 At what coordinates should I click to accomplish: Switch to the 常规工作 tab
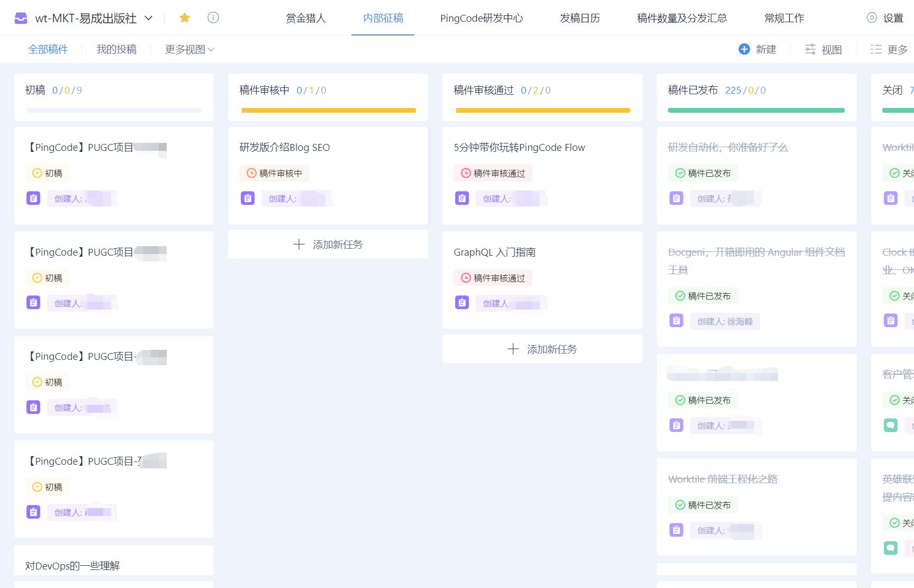click(x=784, y=18)
